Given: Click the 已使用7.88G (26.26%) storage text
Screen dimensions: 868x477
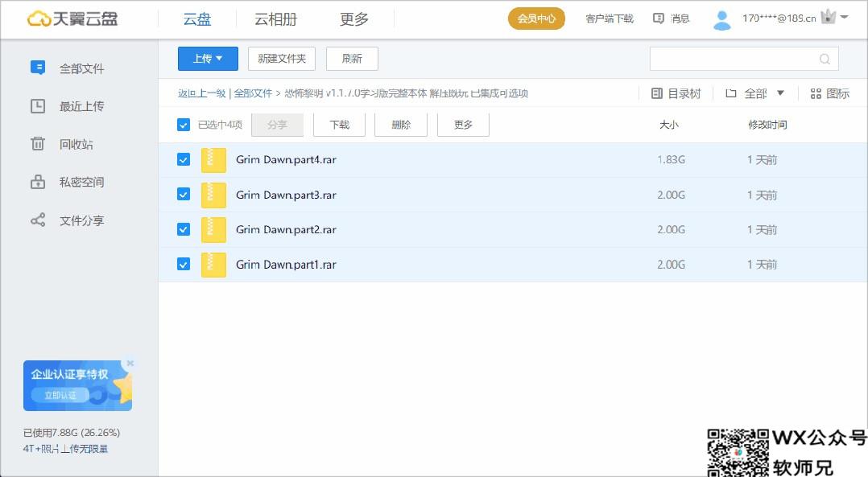Looking at the screenshot, I should [72, 432].
